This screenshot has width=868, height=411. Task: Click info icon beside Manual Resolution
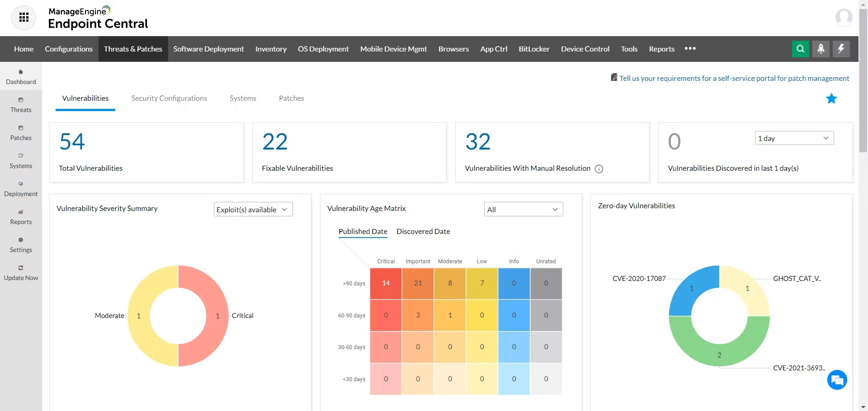click(x=599, y=169)
